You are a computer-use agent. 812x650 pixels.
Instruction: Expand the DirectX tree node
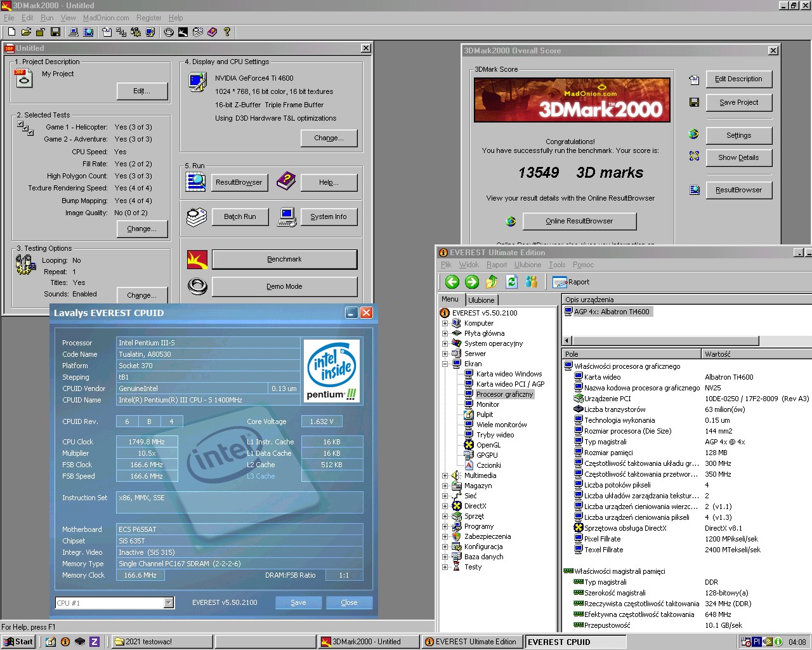(445, 506)
